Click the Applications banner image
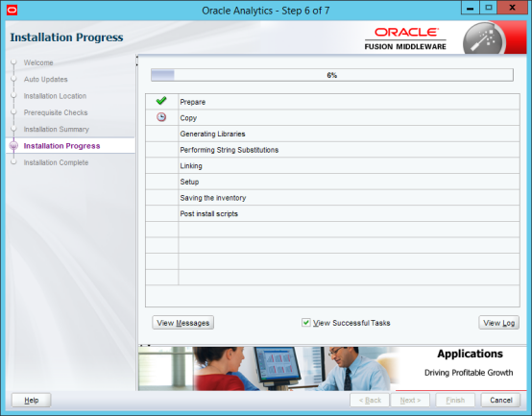The image size is (532, 416). point(332,369)
